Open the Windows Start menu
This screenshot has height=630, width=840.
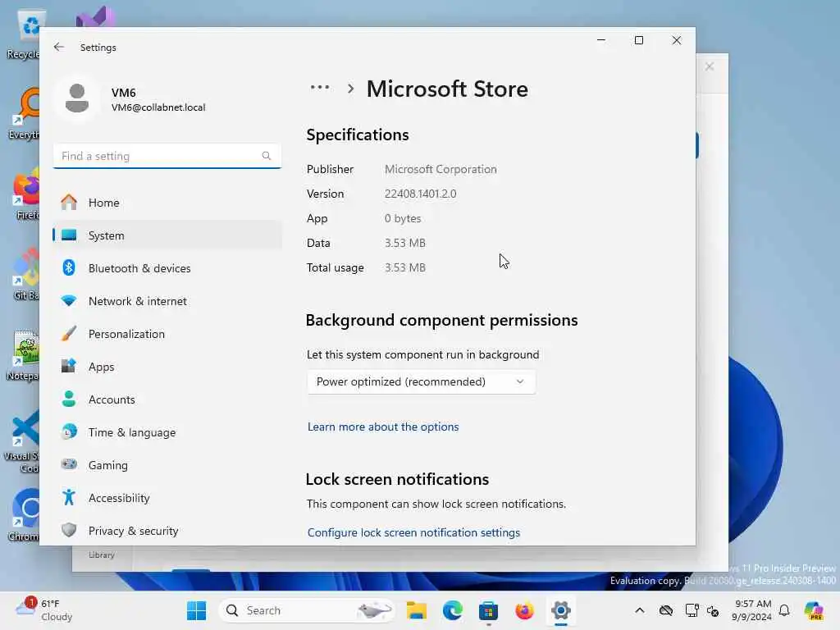pyautogui.click(x=197, y=610)
